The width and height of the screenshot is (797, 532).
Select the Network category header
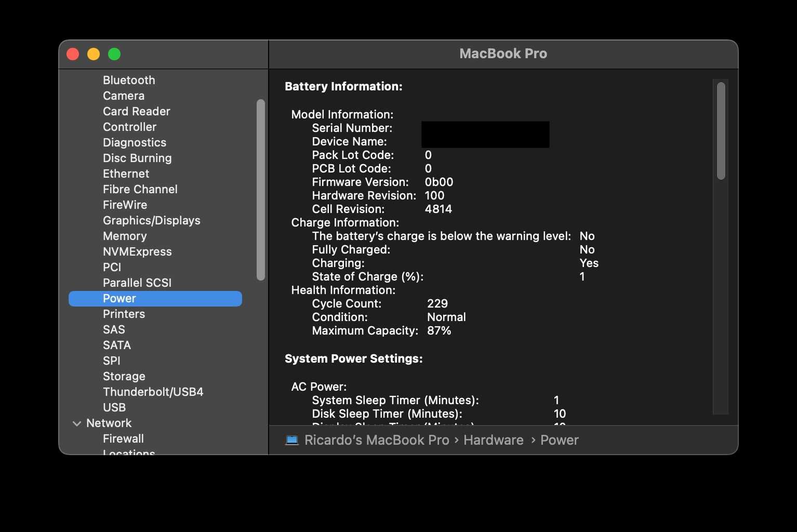tap(109, 423)
